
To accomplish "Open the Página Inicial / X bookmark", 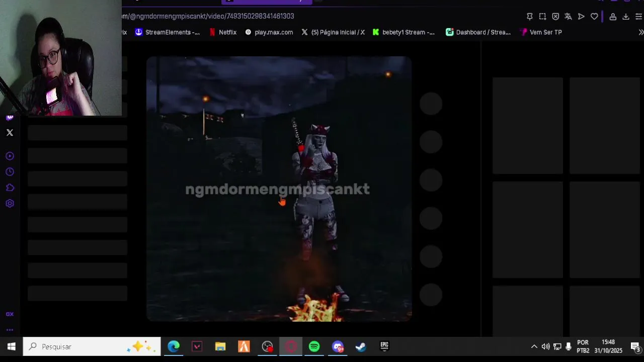I will [x=333, y=32].
